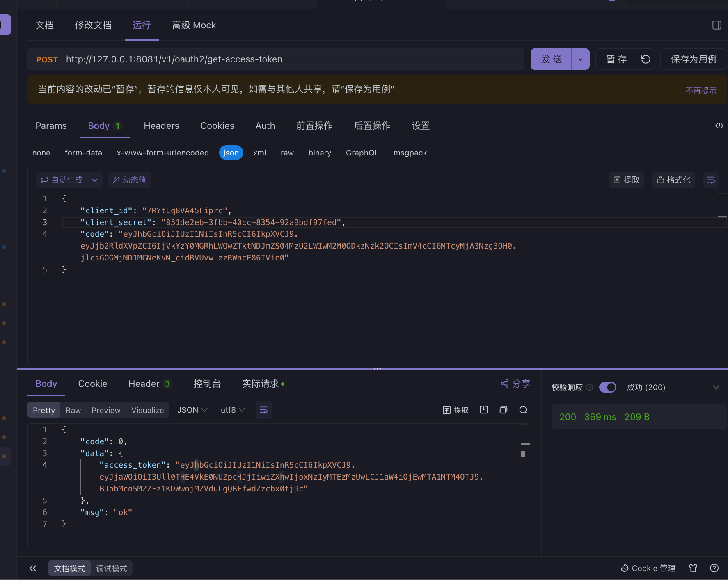Search within the response body
Screen dimensions: 728x580
(x=523, y=410)
